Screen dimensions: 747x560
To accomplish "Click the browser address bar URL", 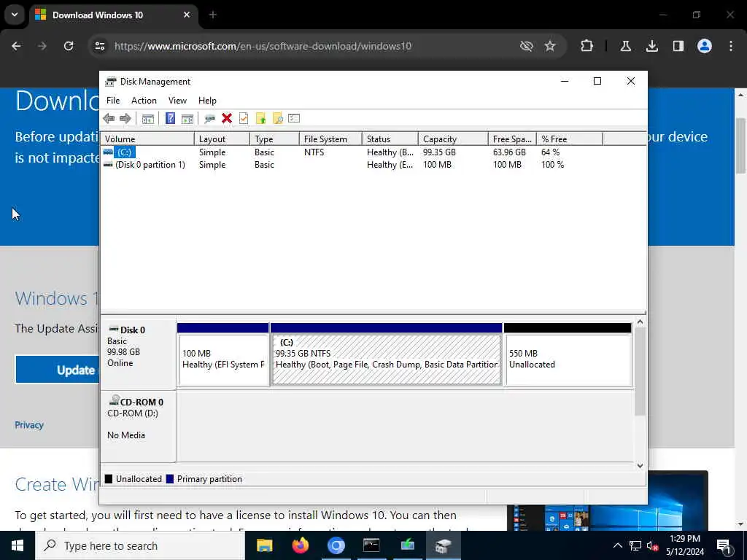I will [x=263, y=46].
